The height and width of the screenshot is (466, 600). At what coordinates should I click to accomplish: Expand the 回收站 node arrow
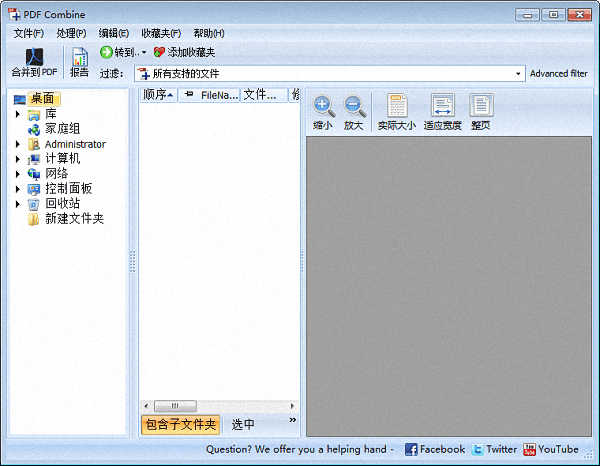[18, 204]
